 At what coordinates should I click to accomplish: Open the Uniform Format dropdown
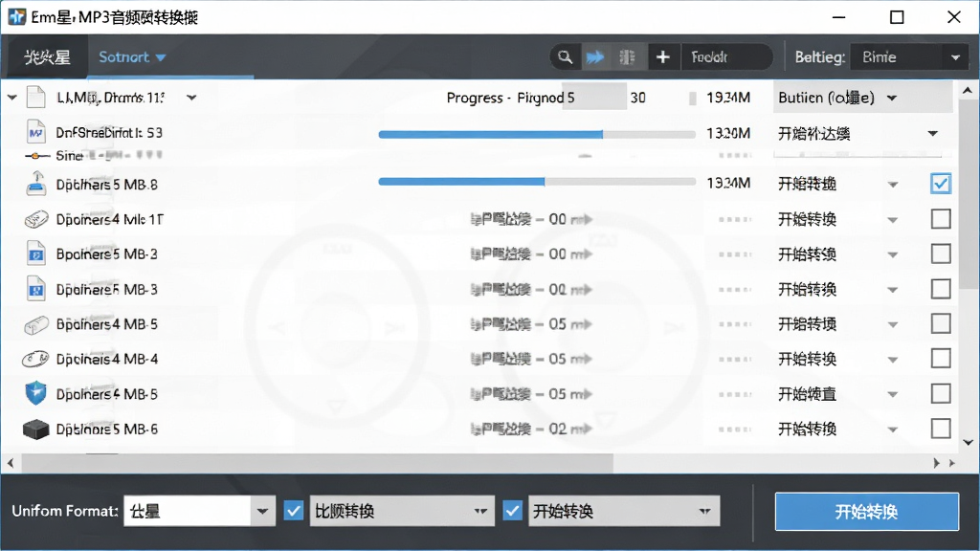(x=199, y=511)
